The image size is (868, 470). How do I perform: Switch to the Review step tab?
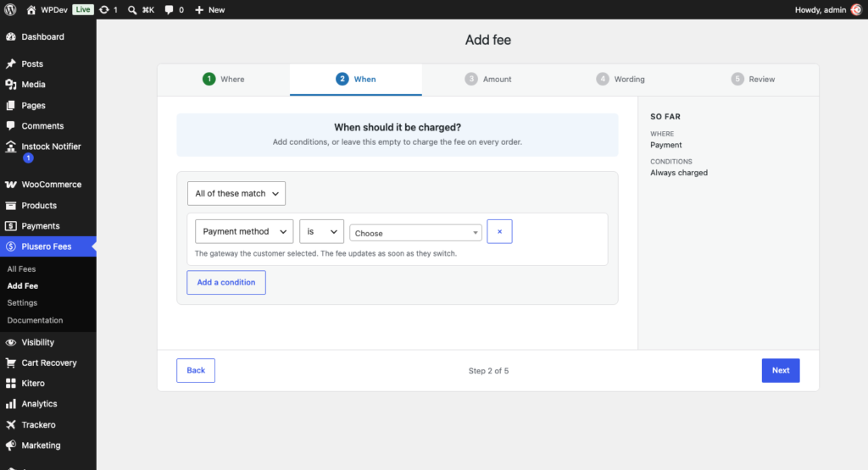click(753, 80)
